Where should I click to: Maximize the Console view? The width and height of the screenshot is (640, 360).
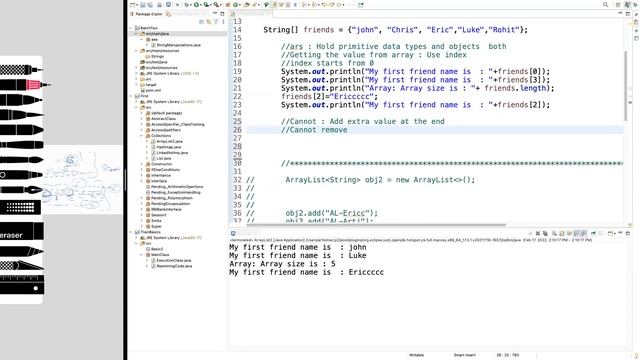point(628,233)
